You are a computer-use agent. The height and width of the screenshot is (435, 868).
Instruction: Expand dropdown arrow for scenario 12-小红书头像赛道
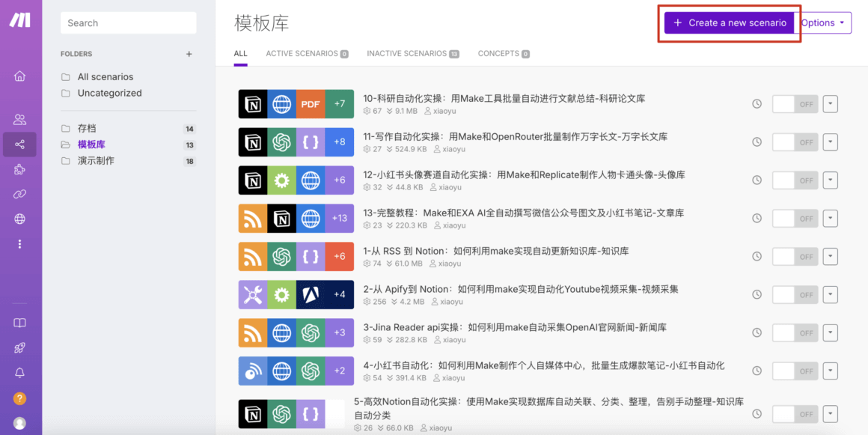830,180
